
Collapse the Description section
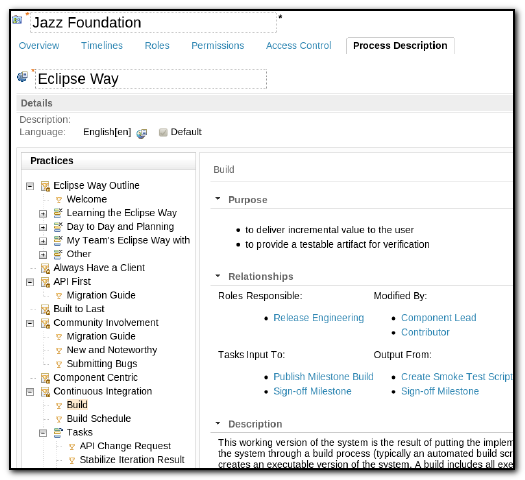pos(218,423)
